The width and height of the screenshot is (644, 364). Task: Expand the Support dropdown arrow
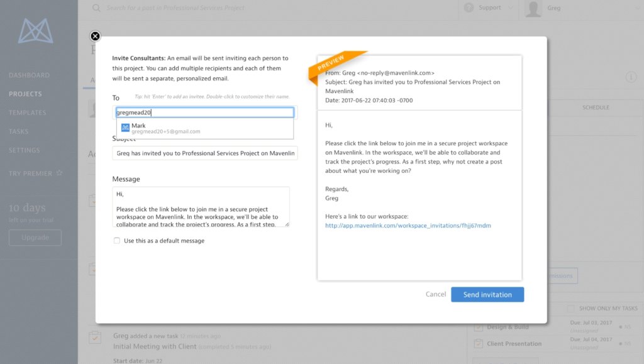[x=510, y=8]
